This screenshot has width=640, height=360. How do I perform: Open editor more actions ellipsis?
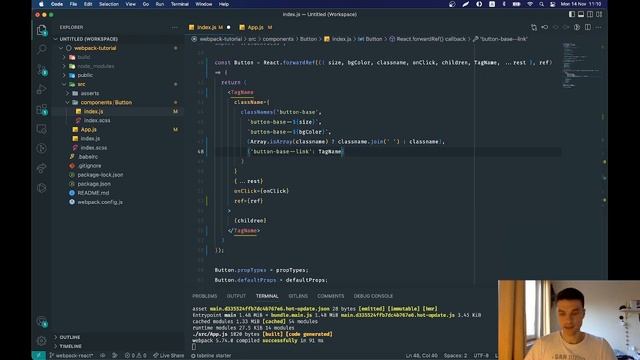[x=598, y=27]
